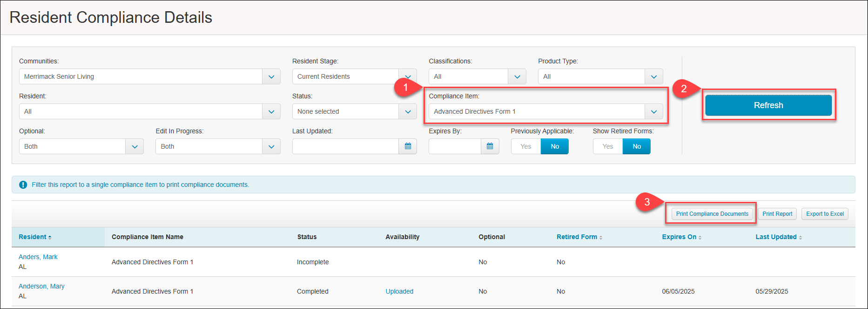This screenshot has height=309, width=868.
Task: Click the Incomplete status for Anders, Mark
Action: pos(313,262)
